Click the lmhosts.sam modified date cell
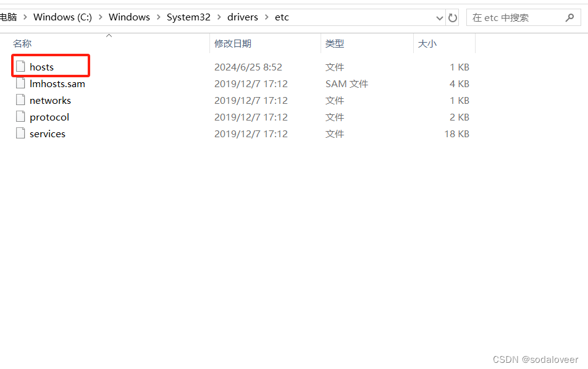 [x=251, y=83]
